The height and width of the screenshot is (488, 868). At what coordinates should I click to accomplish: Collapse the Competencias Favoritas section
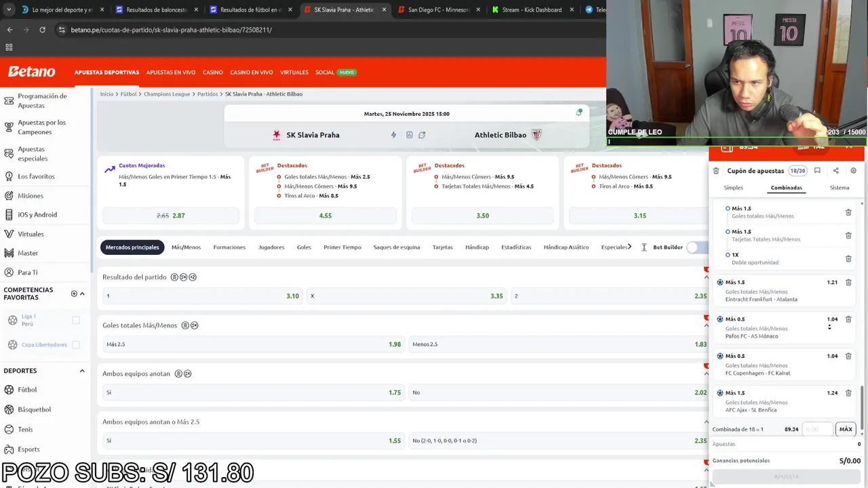tap(82, 293)
